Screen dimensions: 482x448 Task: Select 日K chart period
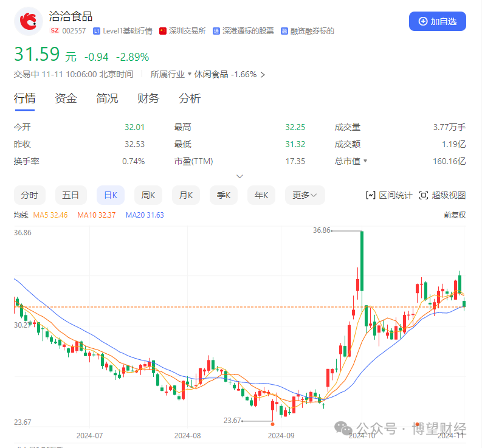click(111, 195)
